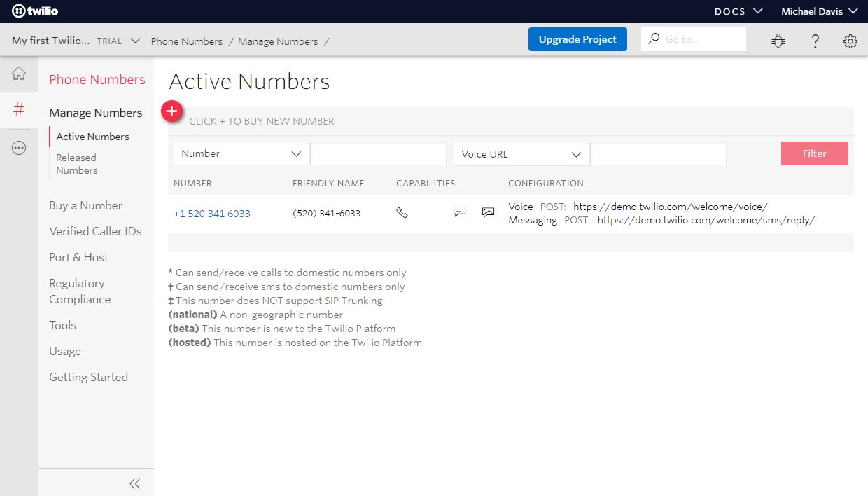The height and width of the screenshot is (496, 868).
Task: Open the debugger bug icon
Action: pyautogui.click(x=778, y=41)
